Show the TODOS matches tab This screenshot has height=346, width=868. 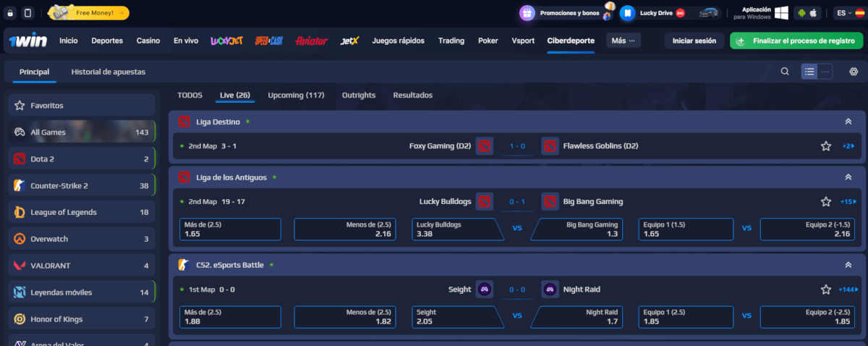190,95
